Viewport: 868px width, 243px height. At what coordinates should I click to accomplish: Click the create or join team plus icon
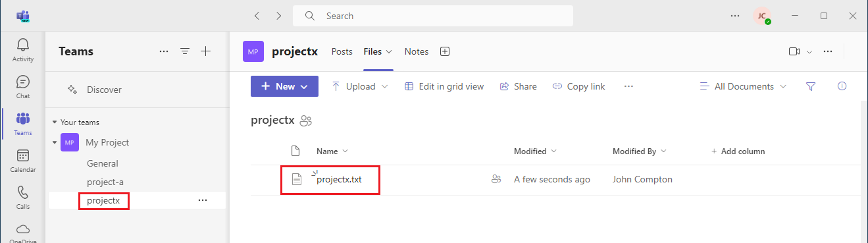click(x=205, y=51)
